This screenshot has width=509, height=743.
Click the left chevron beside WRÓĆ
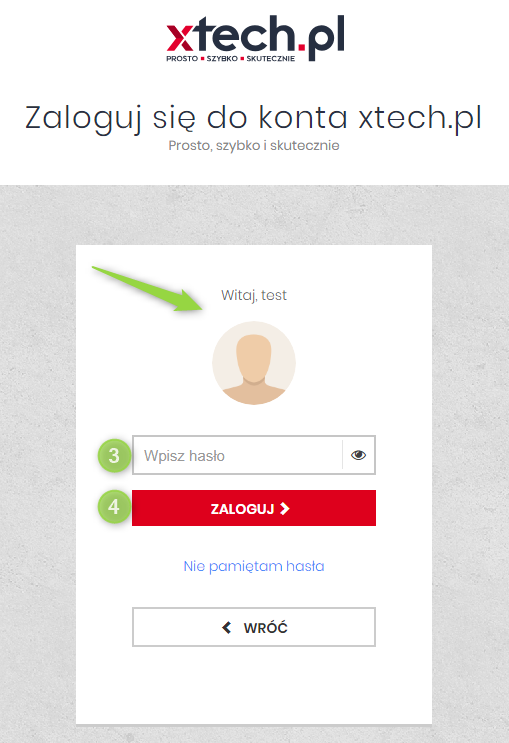[x=227, y=627]
